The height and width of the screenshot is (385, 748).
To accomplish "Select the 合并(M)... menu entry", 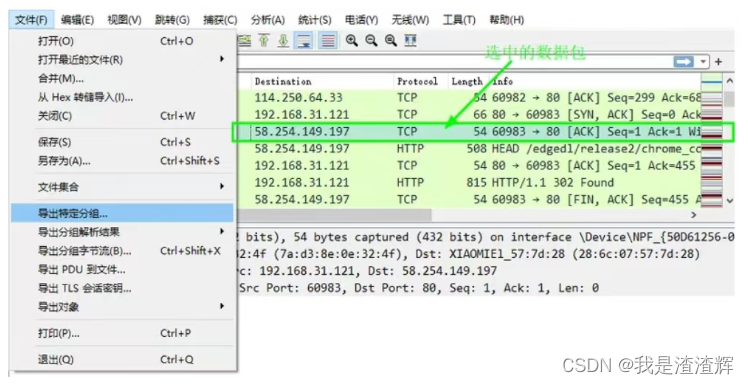I will (x=123, y=78).
